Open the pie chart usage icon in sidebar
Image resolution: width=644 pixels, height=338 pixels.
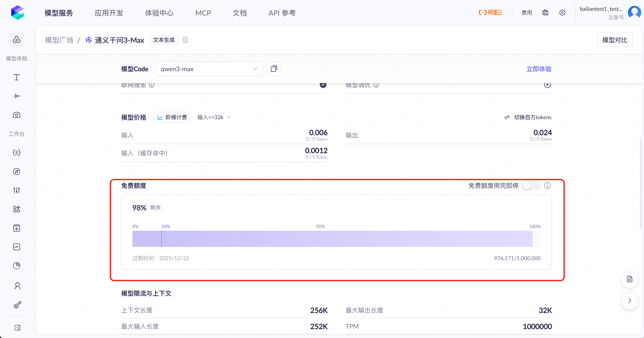tap(17, 266)
